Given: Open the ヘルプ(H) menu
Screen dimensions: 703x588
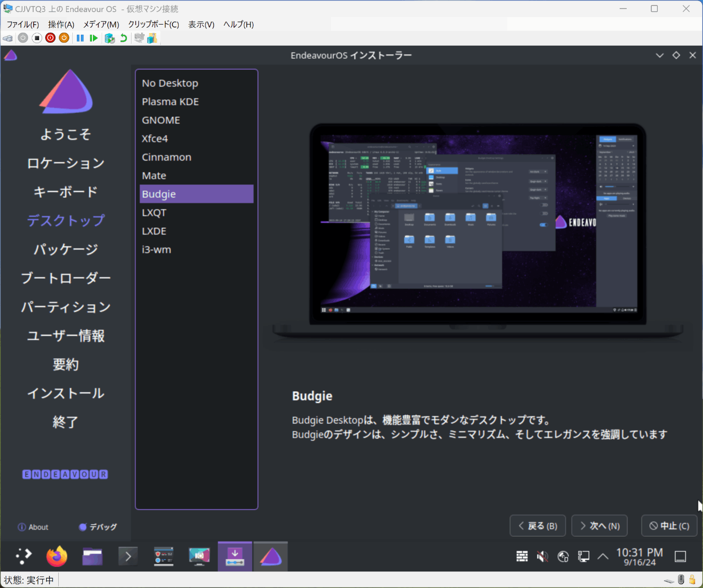Looking at the screenshot, I should (239, 24).
